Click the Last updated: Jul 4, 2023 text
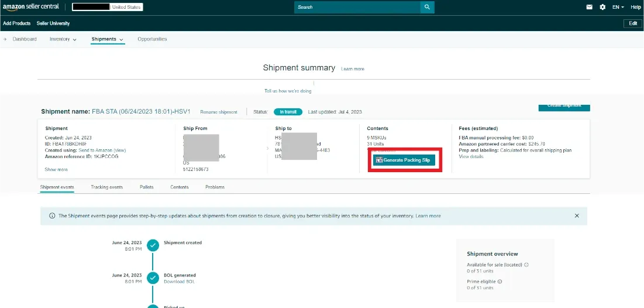644x308 pixels. [335, 112]
